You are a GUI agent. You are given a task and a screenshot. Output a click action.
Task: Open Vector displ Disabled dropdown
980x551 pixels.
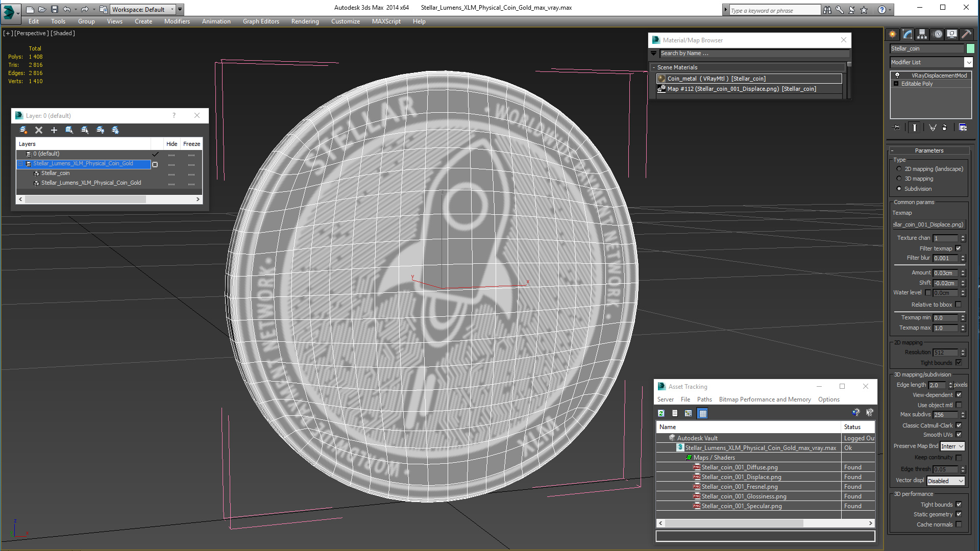tap(945, 481)
